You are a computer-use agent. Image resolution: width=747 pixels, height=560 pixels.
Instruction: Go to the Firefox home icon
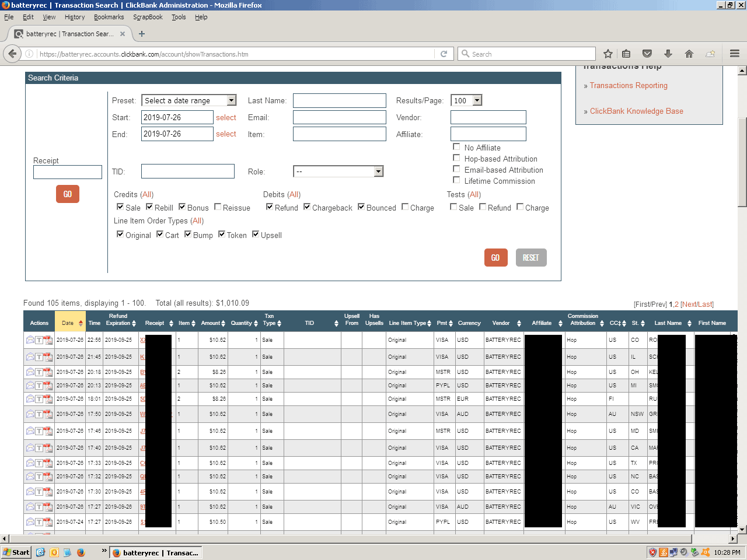click(x=689, y=54)
